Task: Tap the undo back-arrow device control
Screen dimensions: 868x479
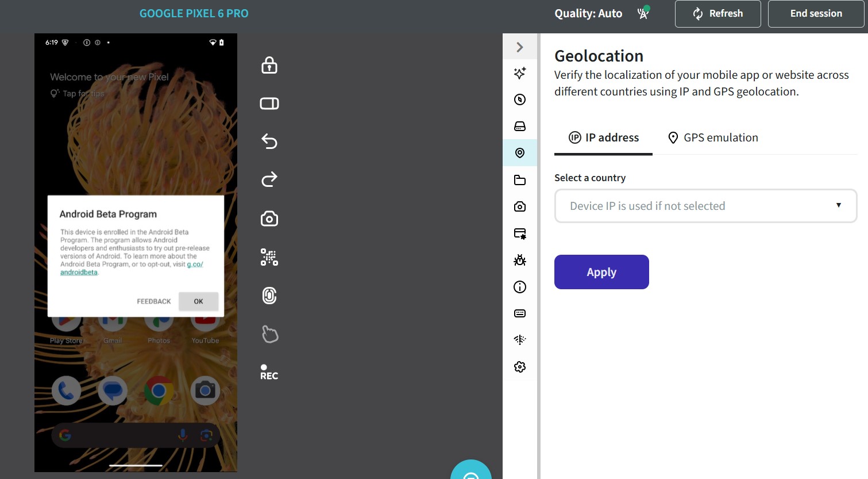Action: pos(269,141)
